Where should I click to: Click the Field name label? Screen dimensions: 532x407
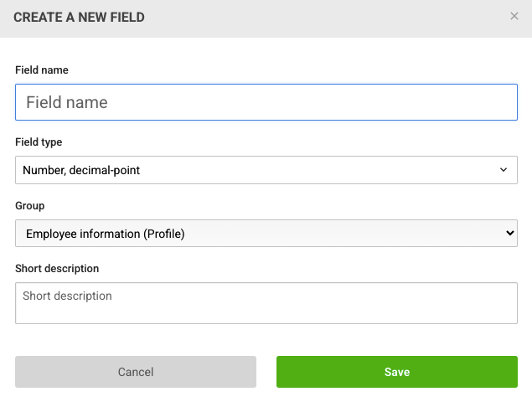[x=42, y=70]
